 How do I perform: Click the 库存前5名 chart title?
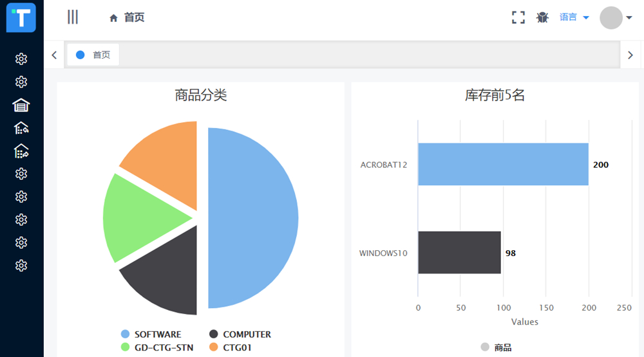495,95
